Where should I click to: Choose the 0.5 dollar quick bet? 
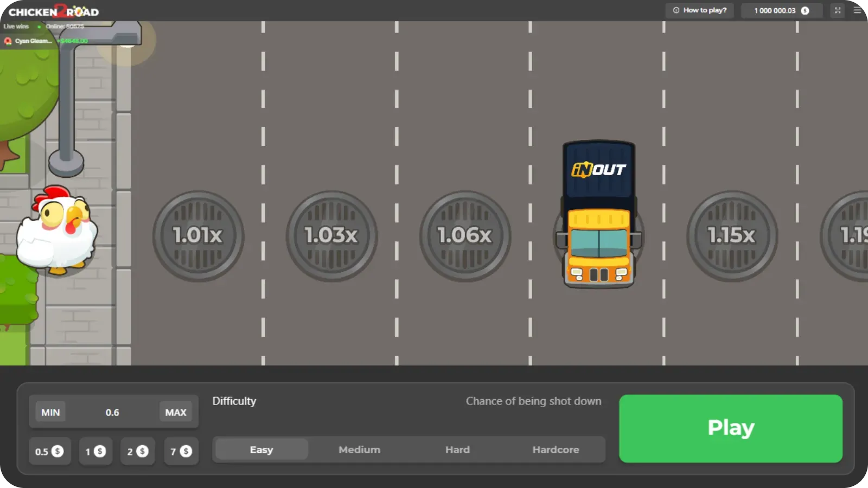click(49, 451)
